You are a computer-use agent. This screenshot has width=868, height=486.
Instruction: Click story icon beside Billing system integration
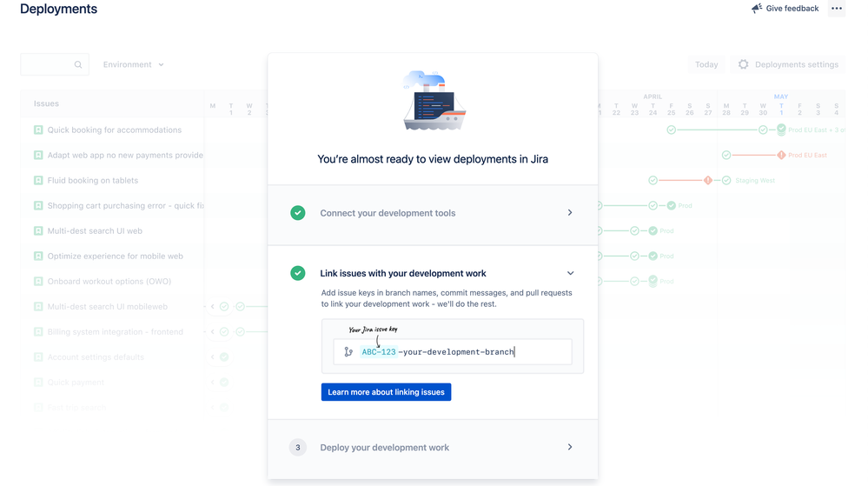(x=38, y=332)
